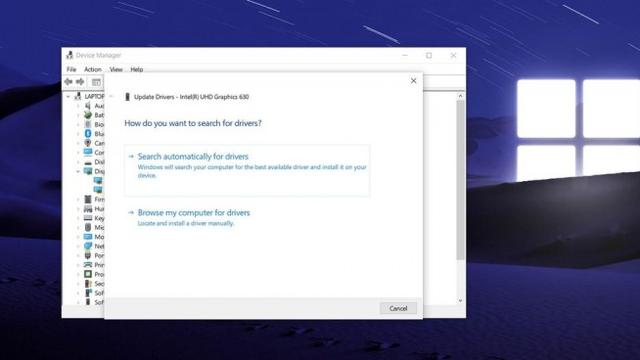The height and width of the screenshot is (360, 640).
Task: Open the File menu
Action: [71, 69]
